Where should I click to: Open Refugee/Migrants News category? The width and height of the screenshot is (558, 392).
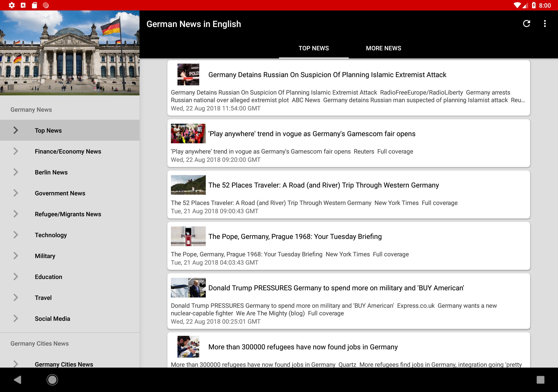(x=70, y=214)
